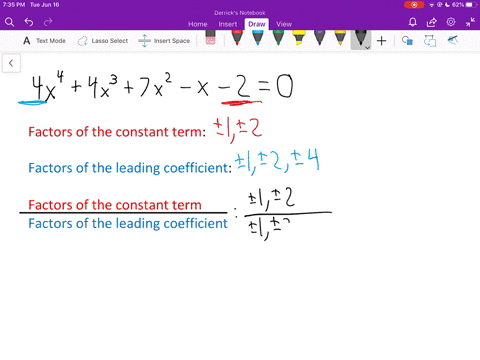Select the eraser tool
480x360 pixels.
click(x=210, y=38)
